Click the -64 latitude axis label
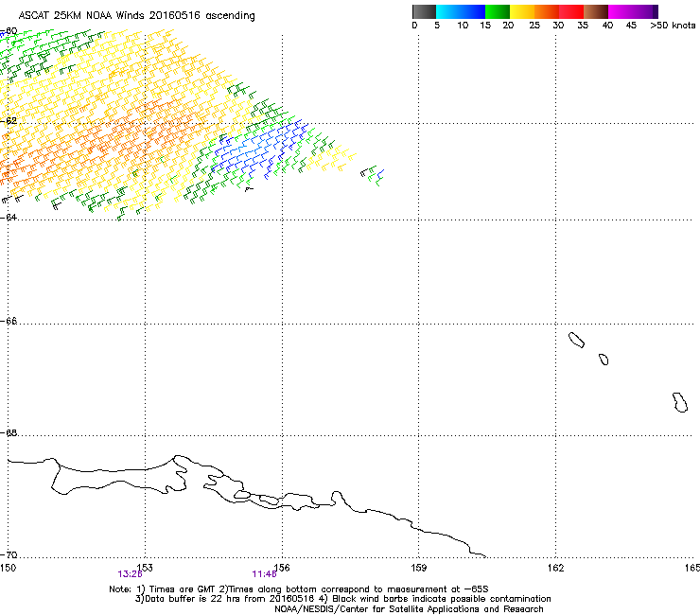The image size is (700, 615). 9,217
